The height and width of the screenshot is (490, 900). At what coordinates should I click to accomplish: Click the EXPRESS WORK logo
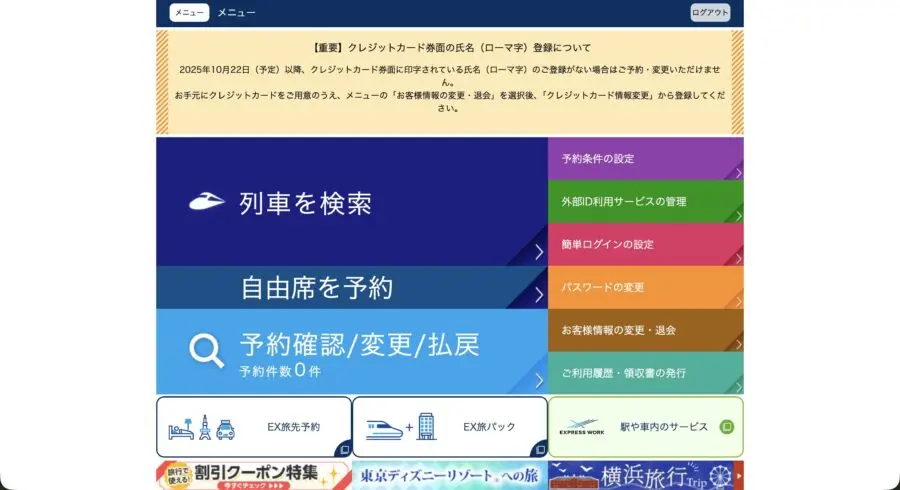click(581, 427)
